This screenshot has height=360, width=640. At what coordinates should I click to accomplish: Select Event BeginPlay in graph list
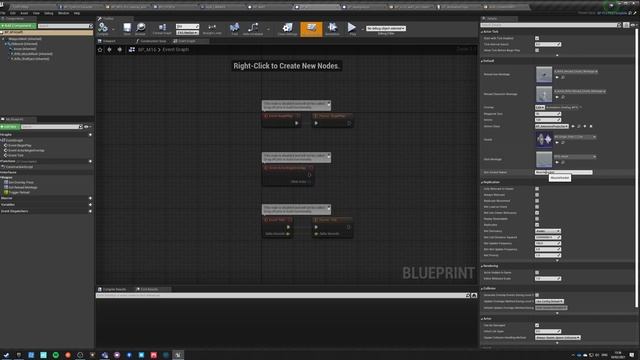(20, 145)
